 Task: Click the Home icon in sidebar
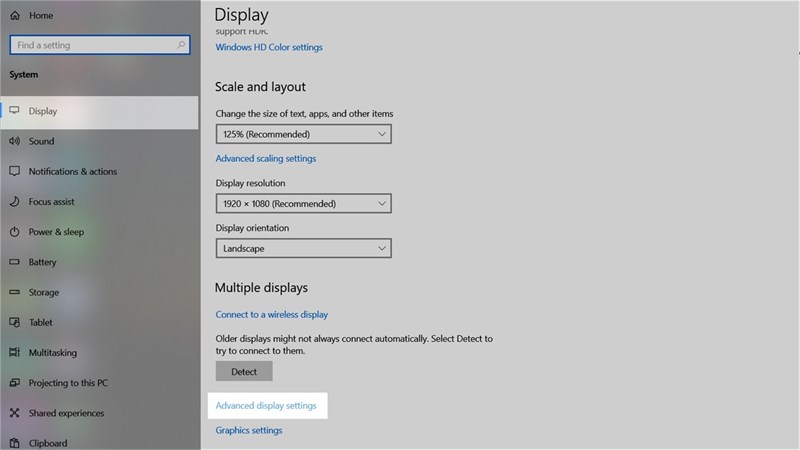pyautogui.click(x=15, y=16)
